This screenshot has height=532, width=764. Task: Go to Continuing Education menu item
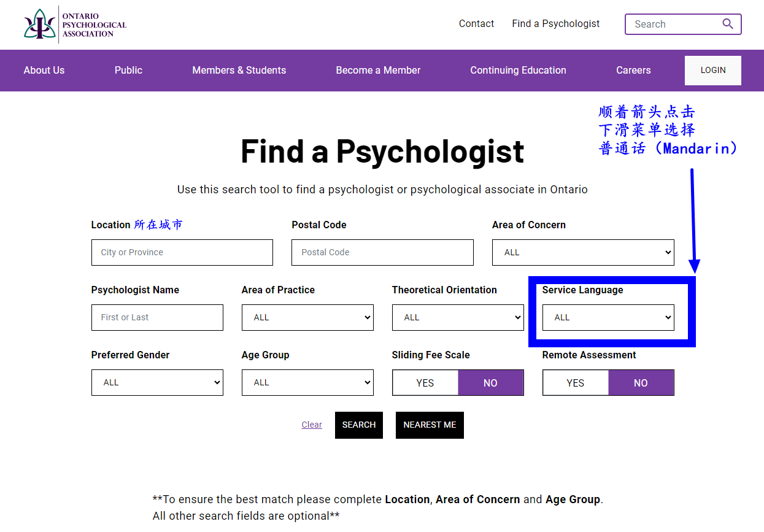pyautogui.click(x=518, y=71)
